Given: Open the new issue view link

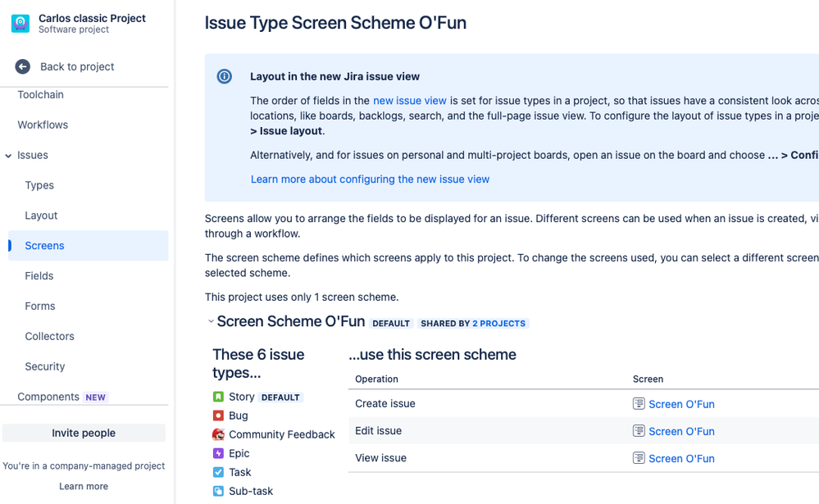Looking at the screenshot, I should tap(410, 101).
